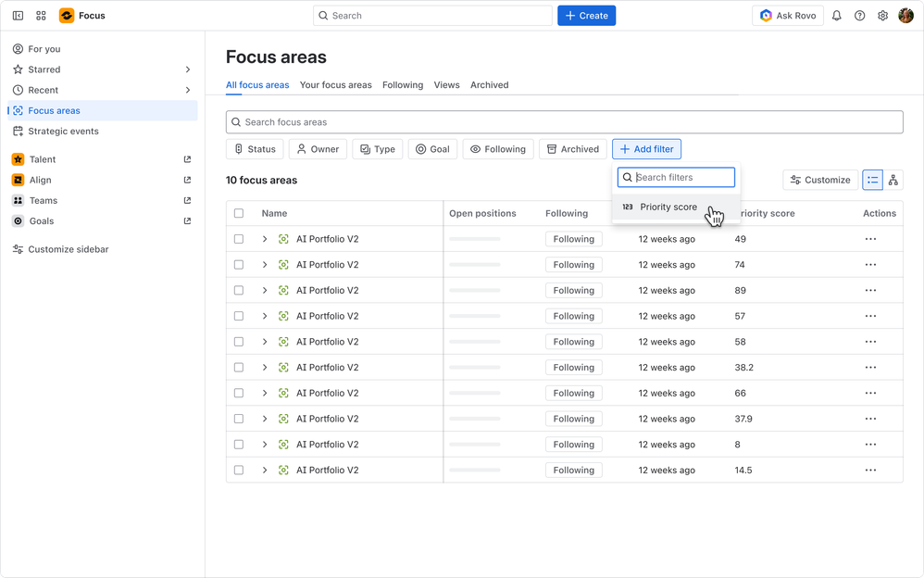
Task: Switch to the Views tab
Action: tap(446, 85)
